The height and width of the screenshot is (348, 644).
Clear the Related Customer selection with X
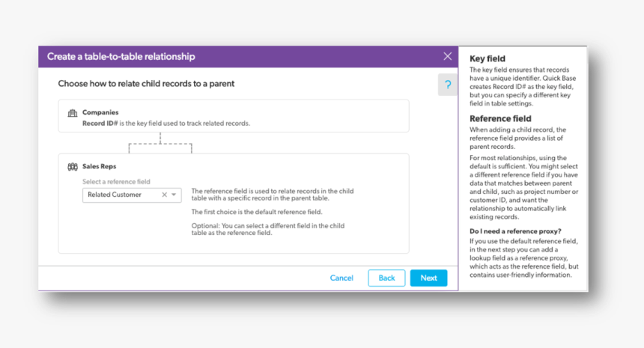coord(164,195)
